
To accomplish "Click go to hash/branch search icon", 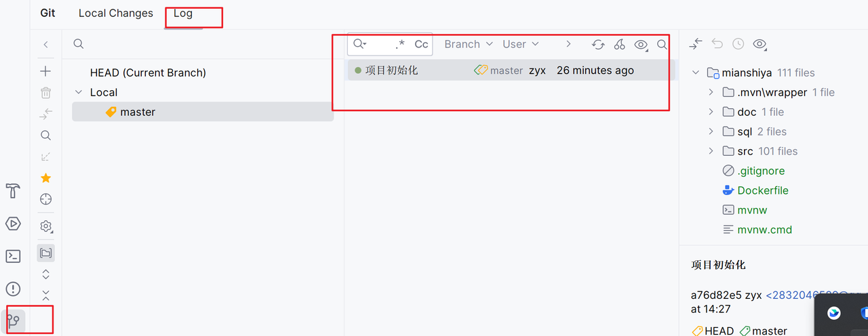I will coord(662,45).
